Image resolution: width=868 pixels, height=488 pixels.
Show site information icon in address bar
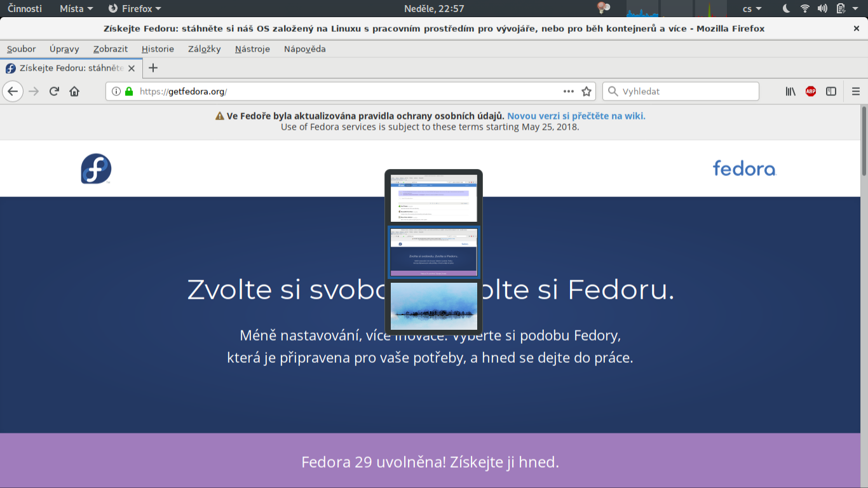[x=116, y=91]
